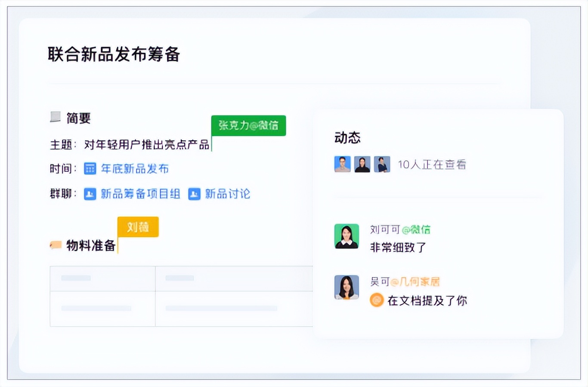This screenshot has width=588, height=387.
Task: Click the group chat icon before 新品筹备项目组
Action: [x=89, y=194]
